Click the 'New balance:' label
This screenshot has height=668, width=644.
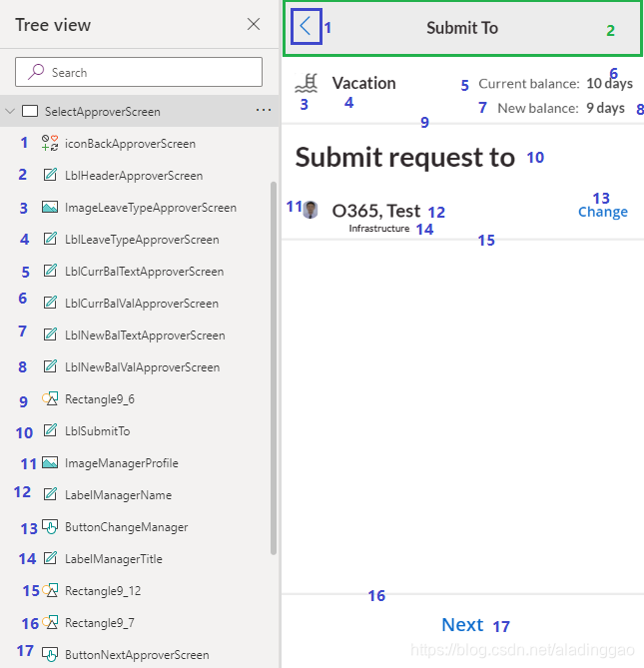click(537, 108)
